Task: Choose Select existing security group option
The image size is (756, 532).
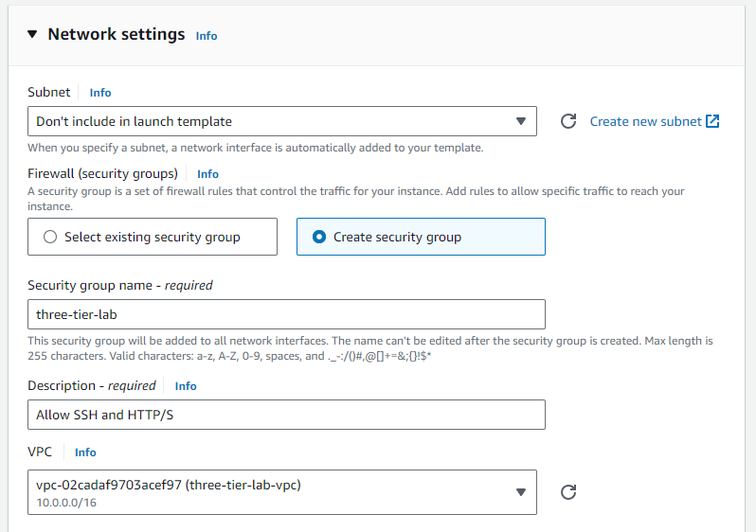Action: [x=153, y=237]
